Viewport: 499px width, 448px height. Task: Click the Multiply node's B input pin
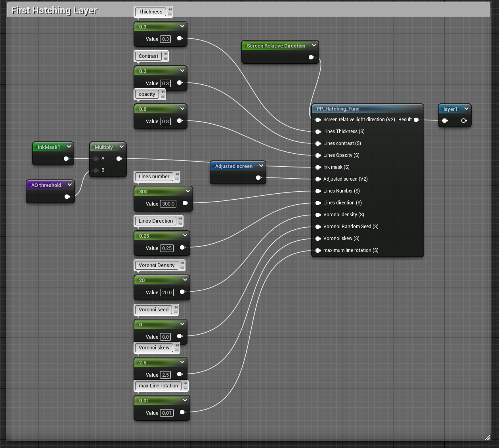pos(96,170)
